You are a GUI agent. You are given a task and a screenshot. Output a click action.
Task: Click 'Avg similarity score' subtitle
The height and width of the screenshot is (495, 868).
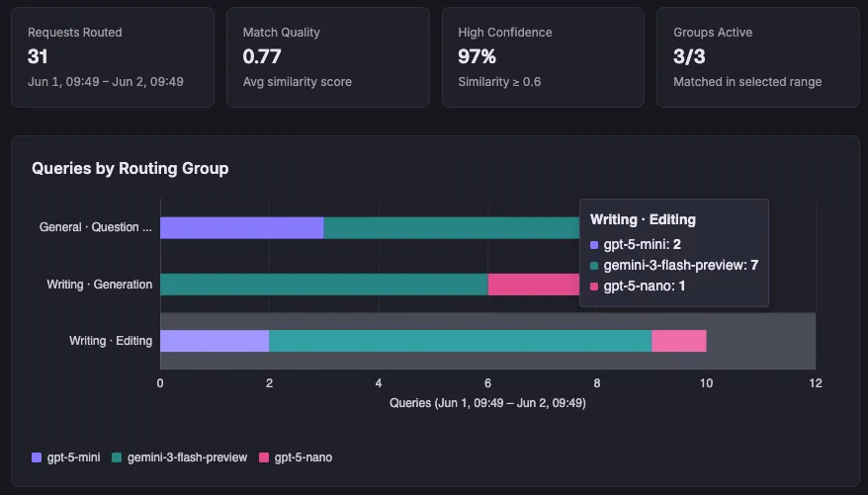click(x=298, y=82)
